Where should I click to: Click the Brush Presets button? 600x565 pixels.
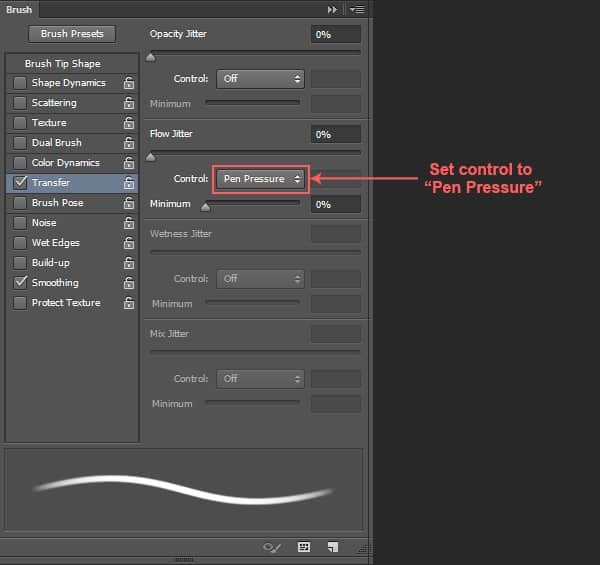[x=72, y=34]
